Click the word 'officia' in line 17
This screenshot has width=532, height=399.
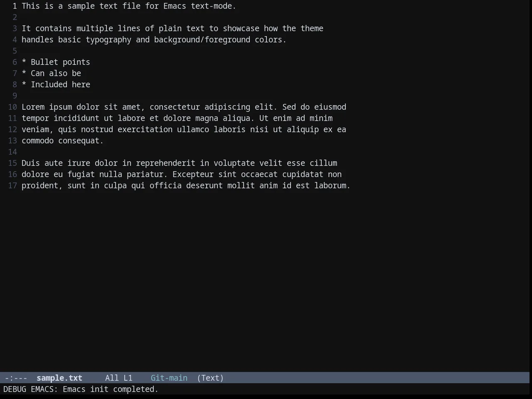pyautogui.click(x=165, y=185)
